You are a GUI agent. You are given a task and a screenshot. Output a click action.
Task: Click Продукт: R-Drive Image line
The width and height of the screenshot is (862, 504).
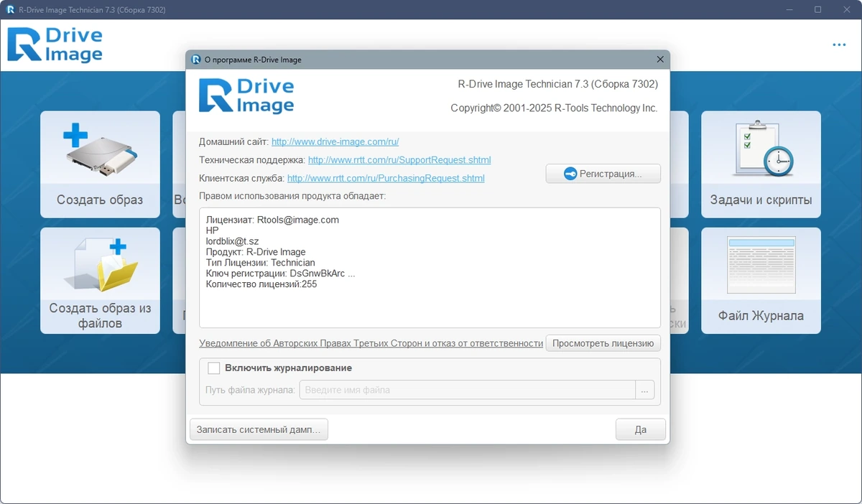tap(256, 252)
